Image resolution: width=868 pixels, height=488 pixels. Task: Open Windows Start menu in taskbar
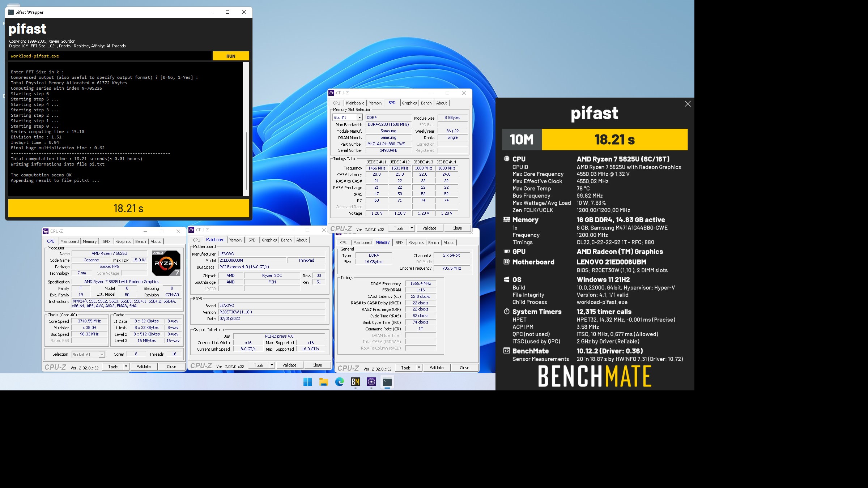[x=307, y=382]
